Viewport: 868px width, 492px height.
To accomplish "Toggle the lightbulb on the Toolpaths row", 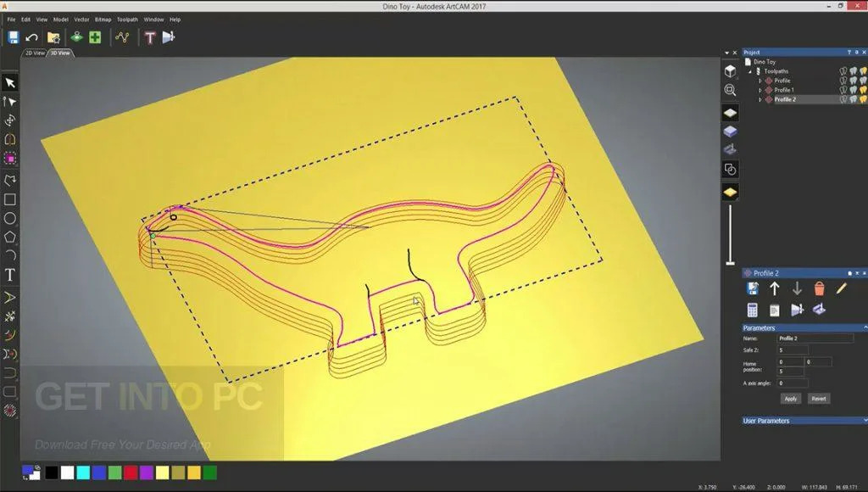I will tap(863, 71).
